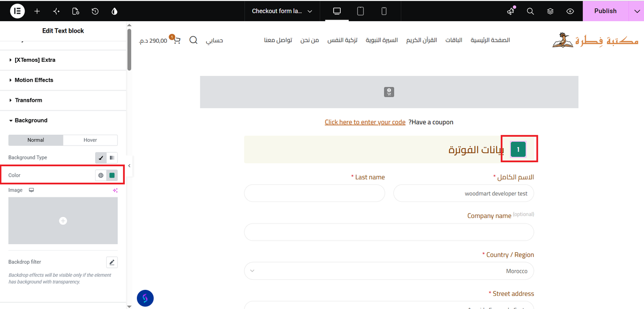Edit the Backdrop filter with pencil icon

(x=112, y=262)
